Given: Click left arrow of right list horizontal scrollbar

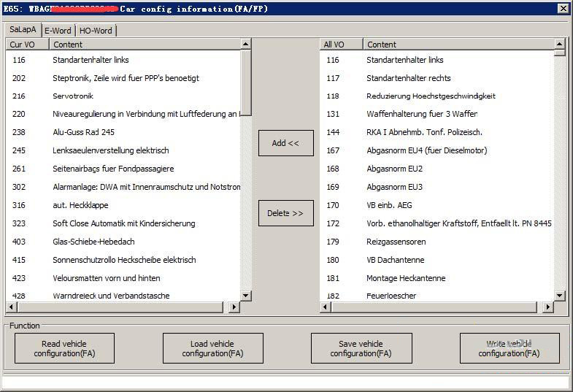Looking at the screenshot, I should point(326,307).
